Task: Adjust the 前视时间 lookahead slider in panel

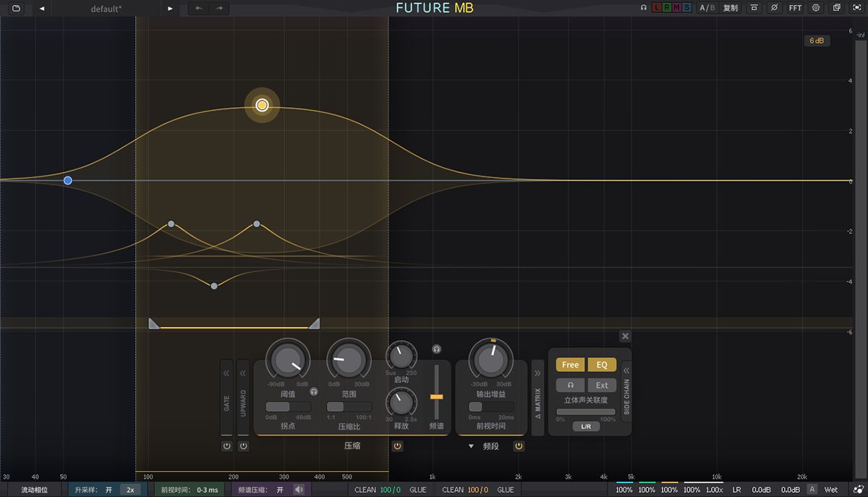Action: [491, 407]
